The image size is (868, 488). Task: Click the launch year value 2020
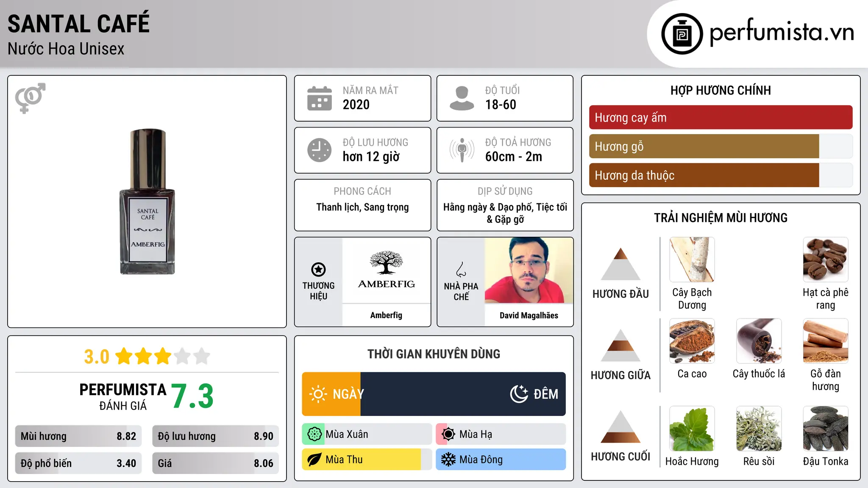click(356, 105)
